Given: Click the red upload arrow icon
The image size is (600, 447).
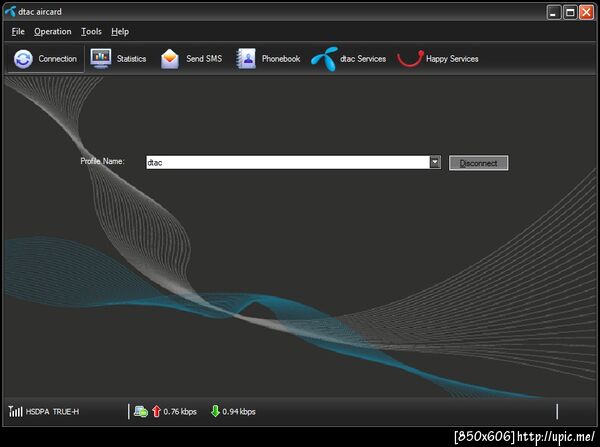Looking at the screenshot, I should 156,411.
